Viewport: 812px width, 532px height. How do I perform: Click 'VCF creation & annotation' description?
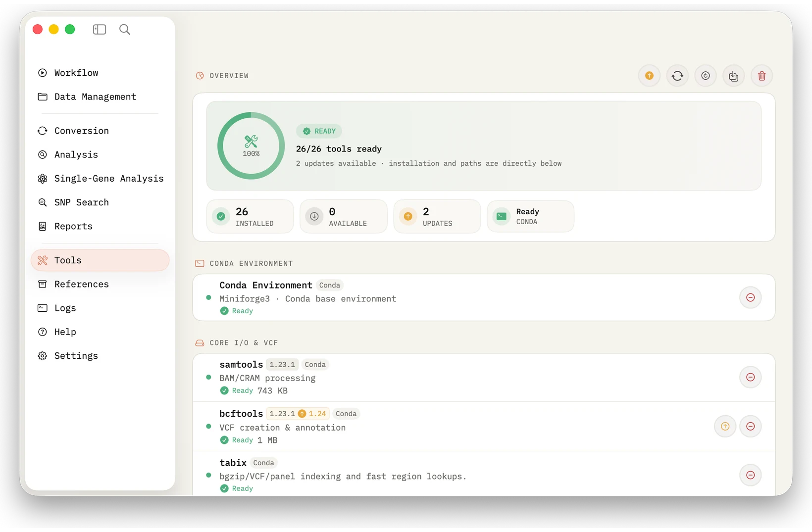pos(283,428)
